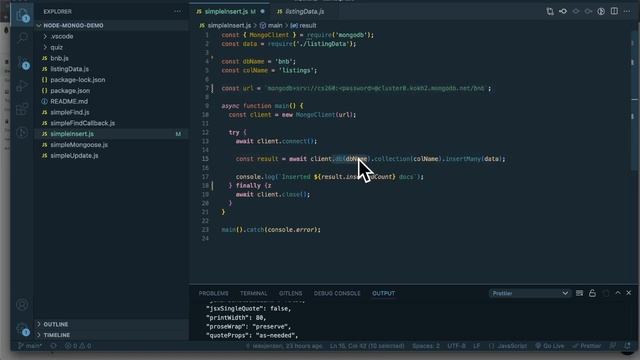
Task: Click the LF end-of-line indicator
Action: tap(476, 346)
